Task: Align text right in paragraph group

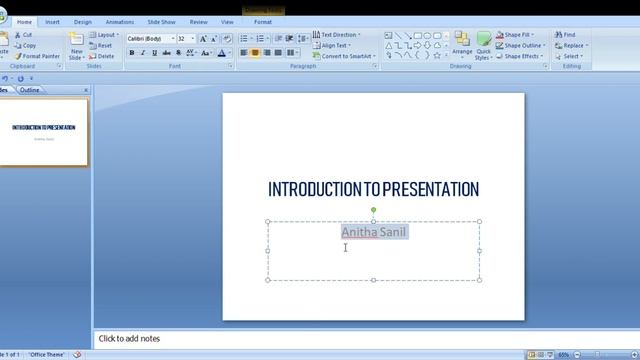Action: [267, 53]
